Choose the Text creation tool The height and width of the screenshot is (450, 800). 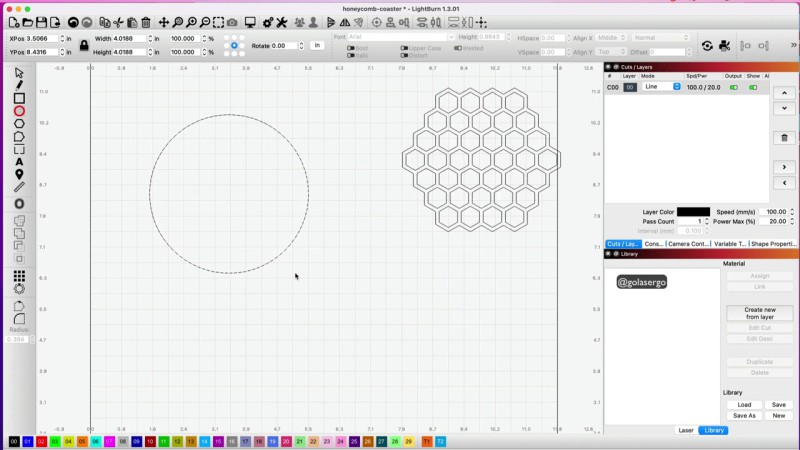point(19,162)
